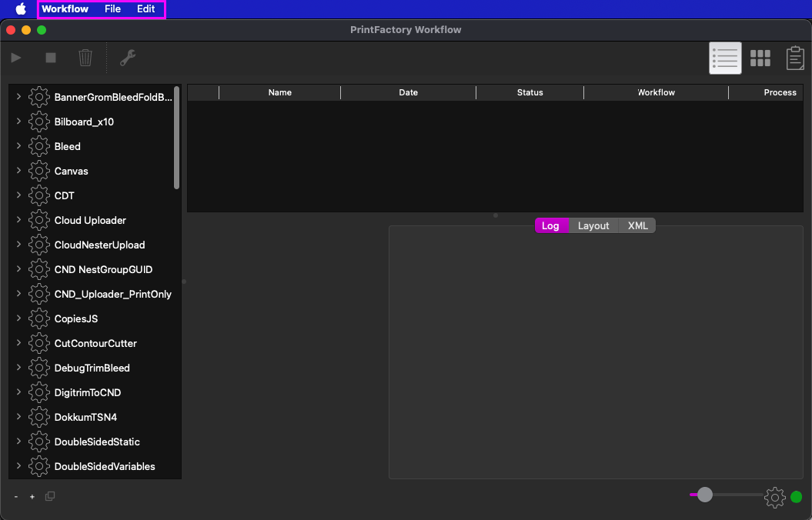Switch to the Log tab
Screen dimensions: 812x520
coord(550,225)
